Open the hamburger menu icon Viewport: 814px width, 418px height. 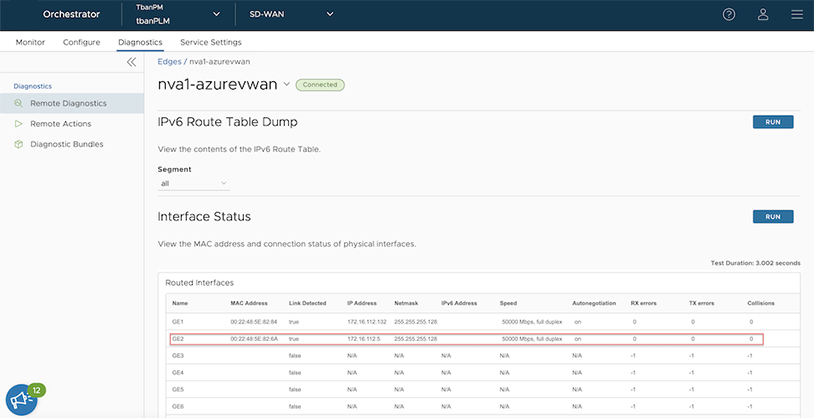click(796, 15)
